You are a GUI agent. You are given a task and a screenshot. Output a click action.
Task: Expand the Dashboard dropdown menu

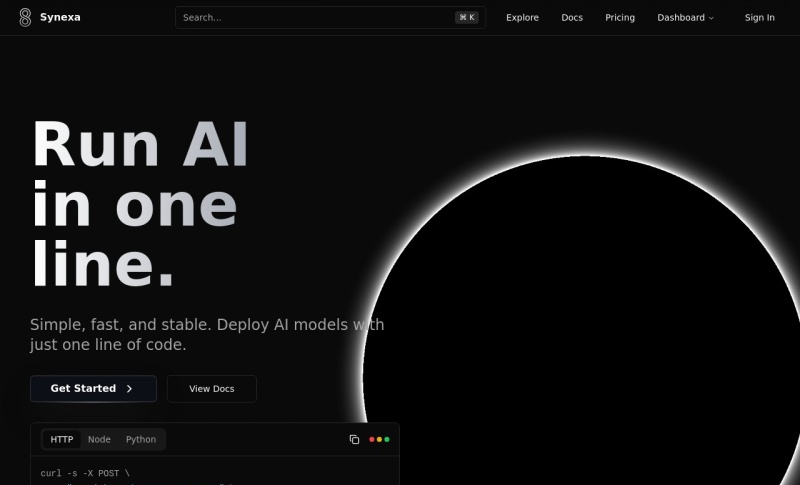click(685, 17)
